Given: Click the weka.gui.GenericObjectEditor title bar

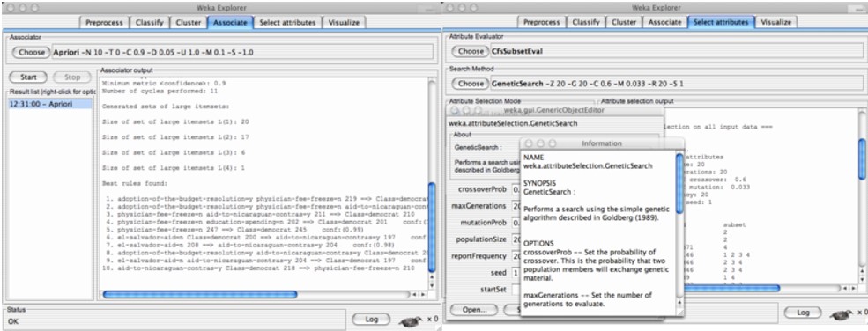Looking at the screenshot, I should point(555,110).
